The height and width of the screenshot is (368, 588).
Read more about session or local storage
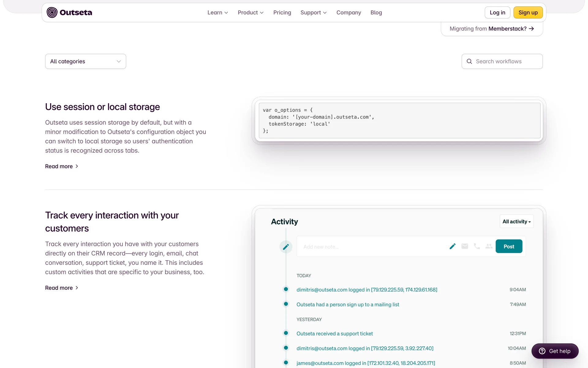coord(62,166)
